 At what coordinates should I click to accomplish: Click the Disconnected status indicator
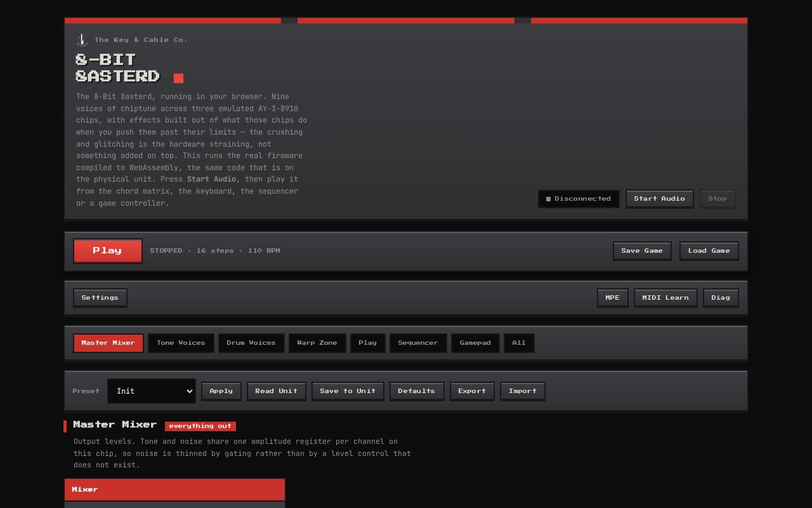coord(579,199)
